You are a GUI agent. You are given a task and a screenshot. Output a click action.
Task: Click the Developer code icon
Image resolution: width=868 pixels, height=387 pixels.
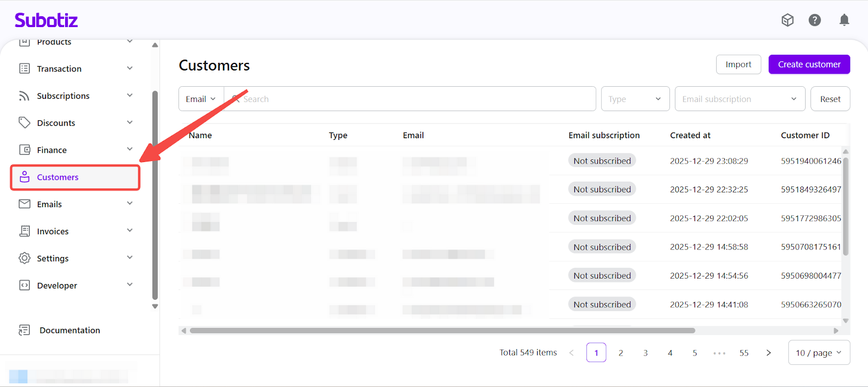point(24,285)
